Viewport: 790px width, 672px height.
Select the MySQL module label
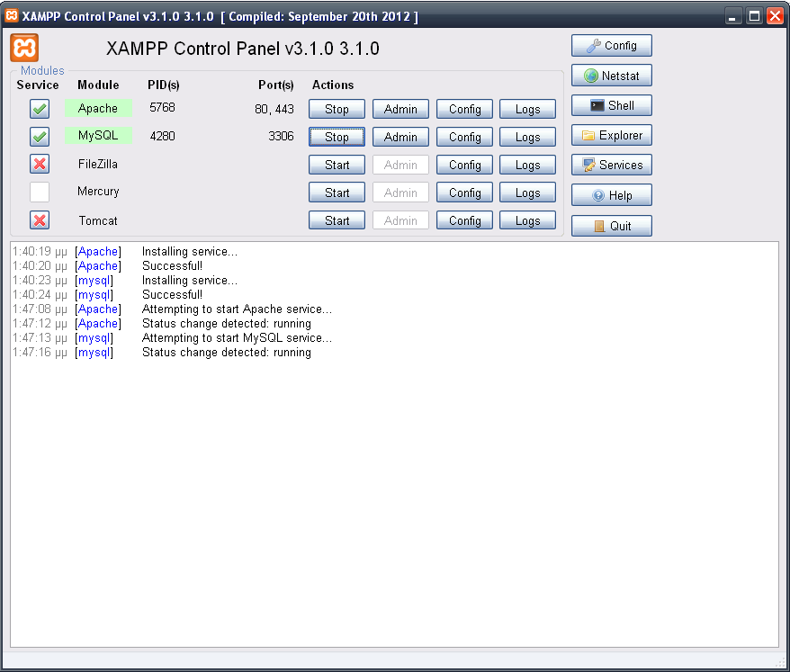coord(98,135)
